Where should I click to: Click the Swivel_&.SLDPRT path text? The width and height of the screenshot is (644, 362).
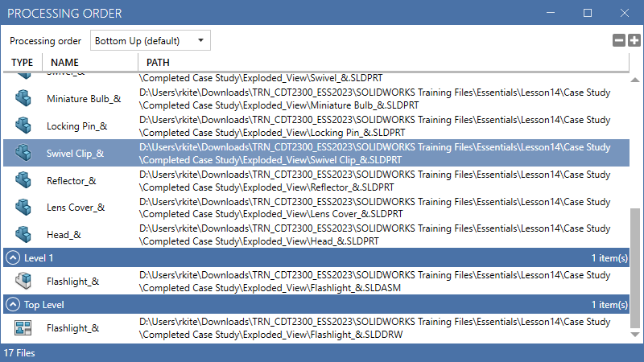coord(261,77)
